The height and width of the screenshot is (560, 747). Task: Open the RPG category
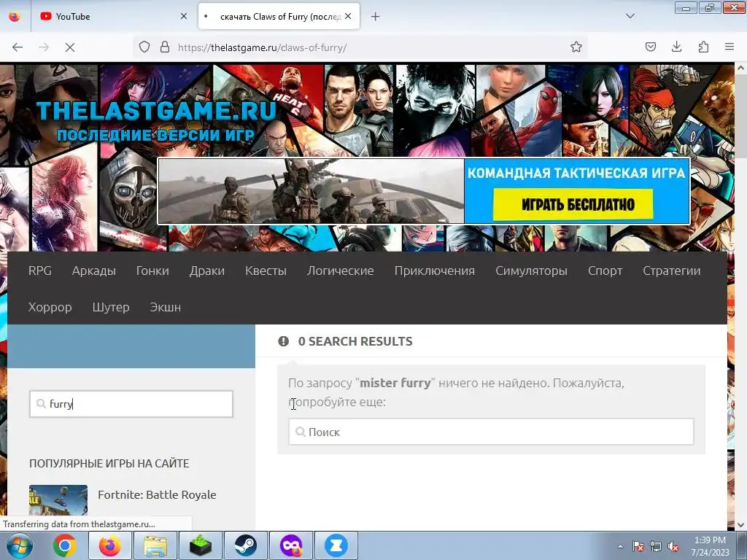40,271
